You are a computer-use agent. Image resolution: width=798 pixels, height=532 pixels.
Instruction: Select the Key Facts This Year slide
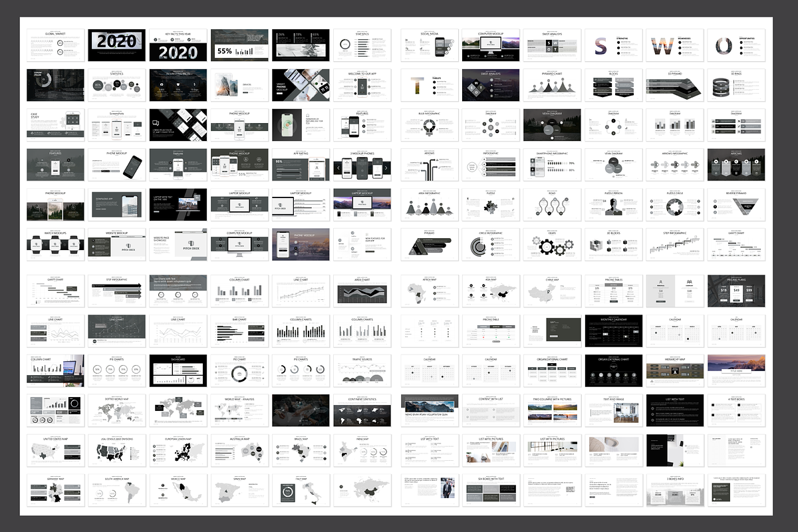[178, 45]
